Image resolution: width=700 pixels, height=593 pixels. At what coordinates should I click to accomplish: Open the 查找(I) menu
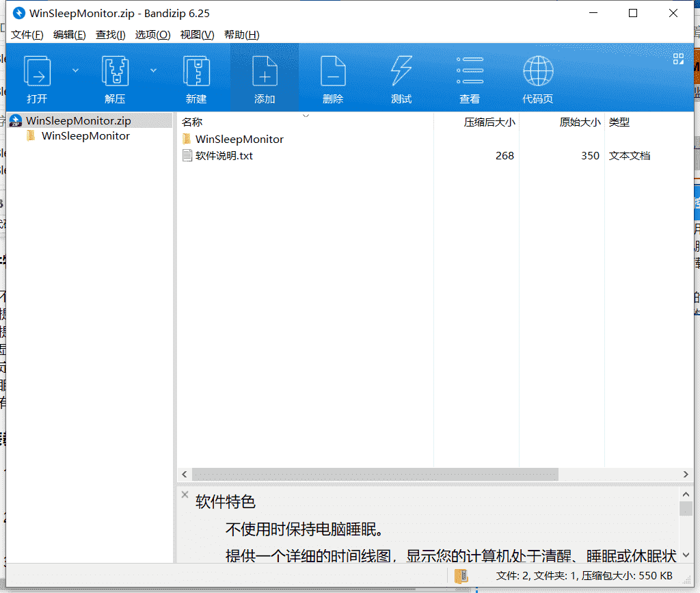[x=110, y=35]
